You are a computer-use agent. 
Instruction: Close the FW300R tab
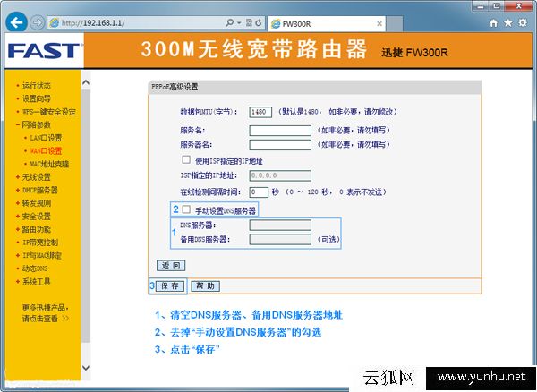click(x=379, y=23)
